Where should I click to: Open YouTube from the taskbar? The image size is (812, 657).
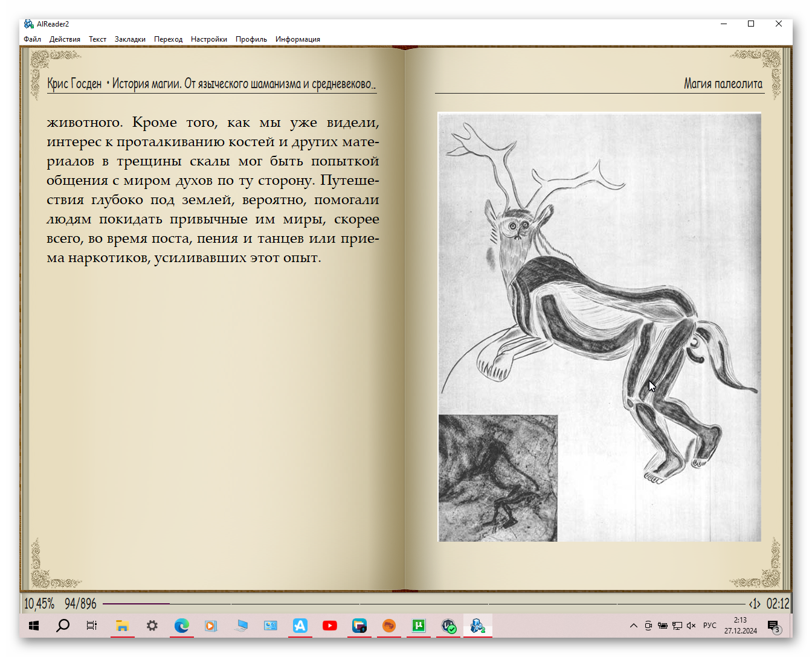329,626
